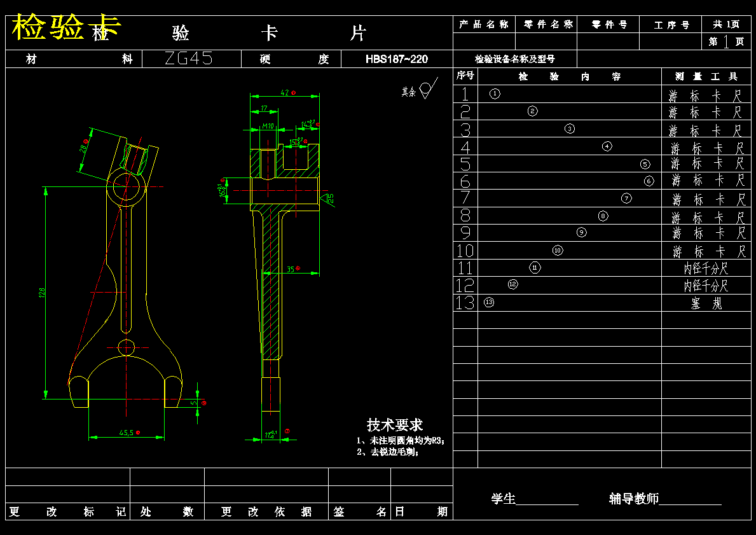Click the hardness value HBS187~220
The height and width of the screenshot is (535, 756).
click(396, 59)
